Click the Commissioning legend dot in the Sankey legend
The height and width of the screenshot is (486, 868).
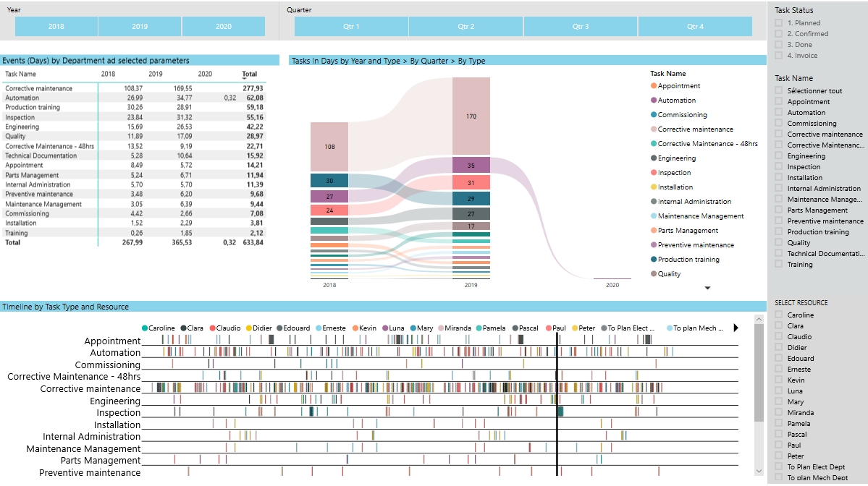coord(652,114)
